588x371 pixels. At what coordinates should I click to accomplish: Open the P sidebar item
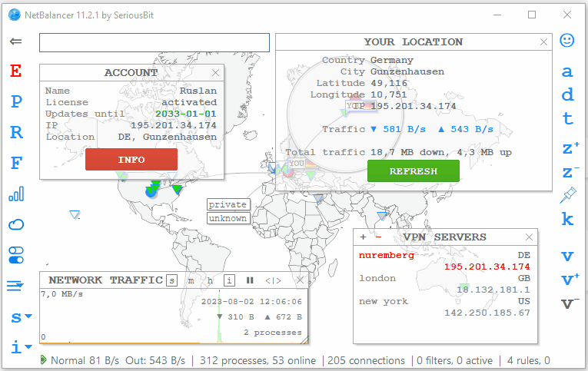click(x=16, y=101)
